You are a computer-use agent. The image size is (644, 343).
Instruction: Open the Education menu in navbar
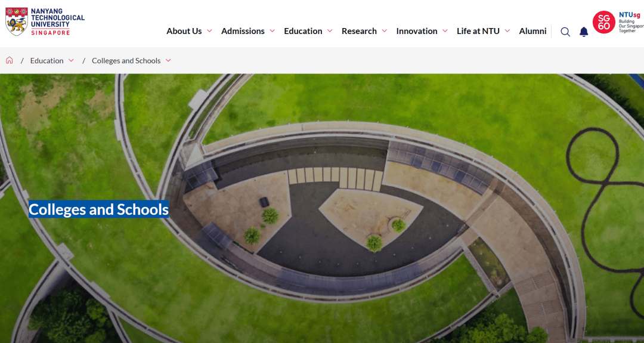pos(303,31)
